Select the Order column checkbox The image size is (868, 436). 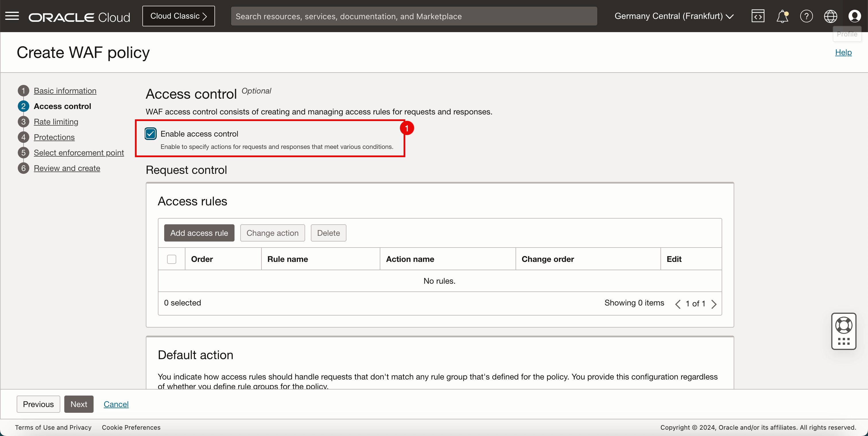(171, 259)
